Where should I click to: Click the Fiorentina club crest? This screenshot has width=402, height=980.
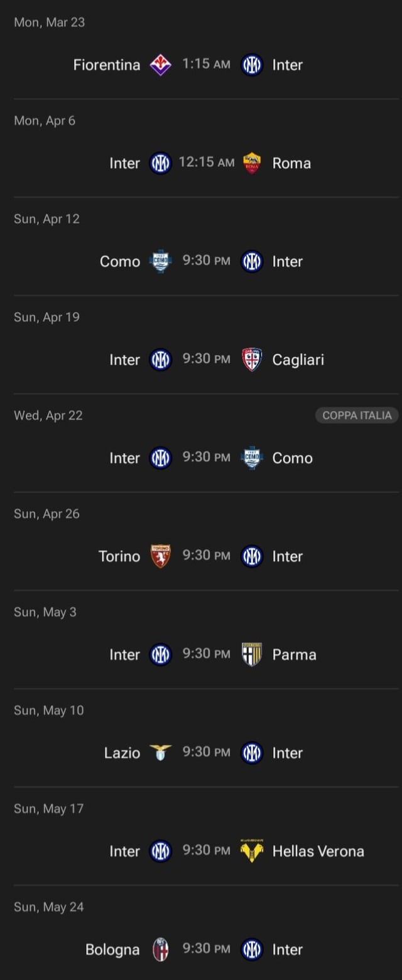(x=161, y=65)
